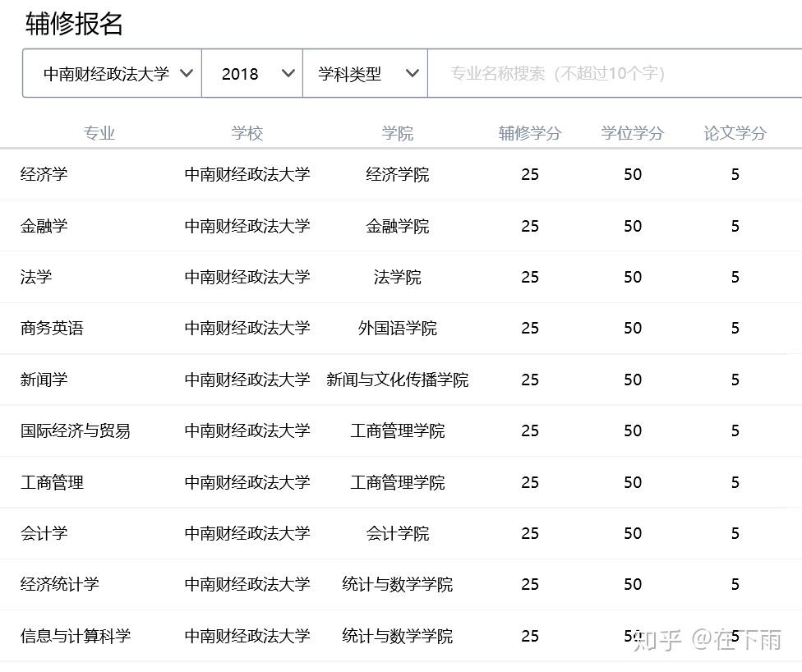Click the 学院 column header
This screenshot has width=802, height=672.
pyautogui.click(x=398, y=133)
